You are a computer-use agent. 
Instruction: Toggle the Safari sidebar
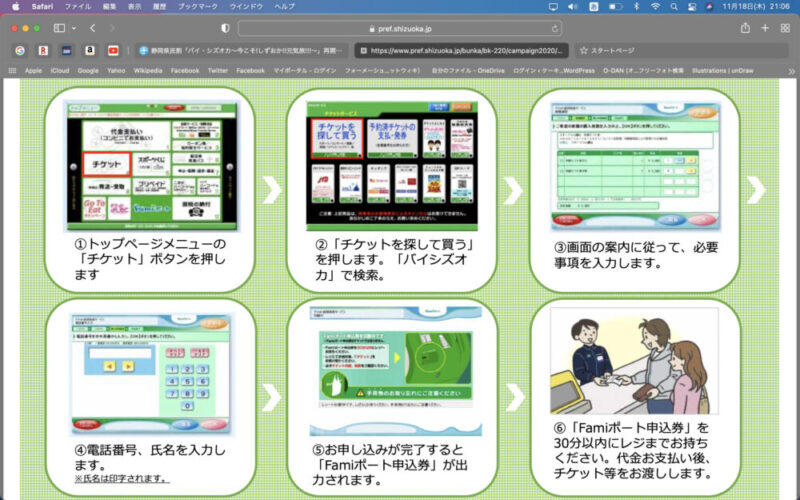[59, 28]
